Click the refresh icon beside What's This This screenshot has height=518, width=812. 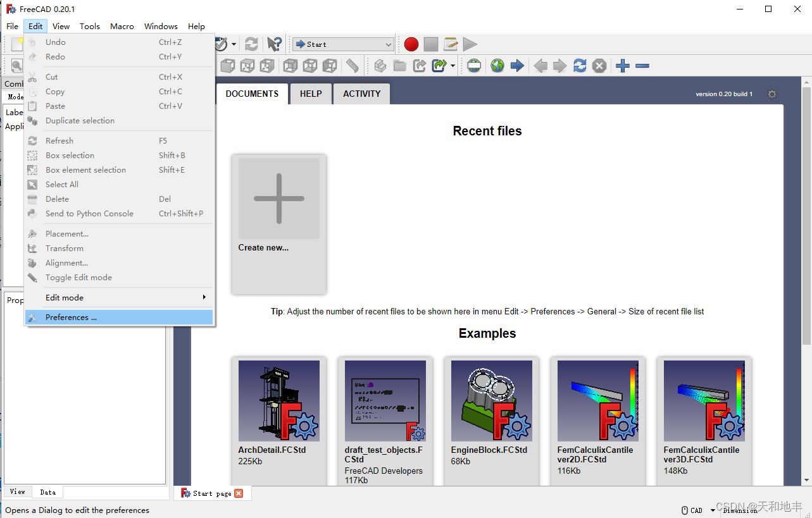[x=251, y=44]
